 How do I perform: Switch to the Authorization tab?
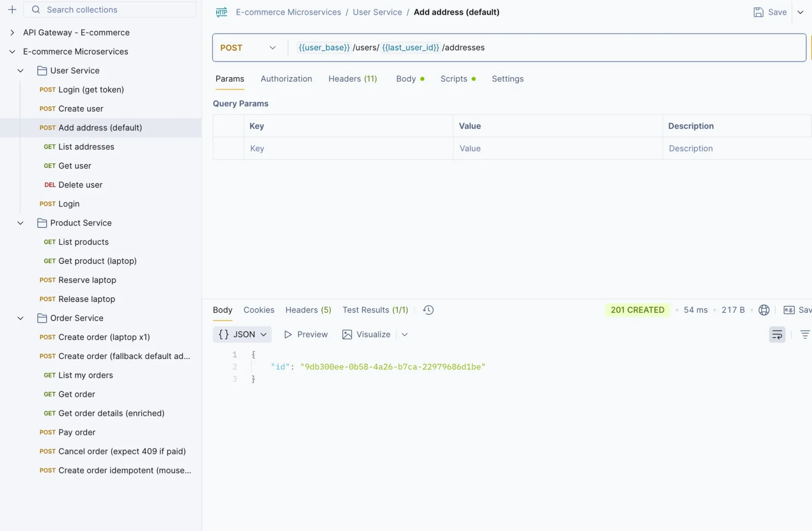286,79
